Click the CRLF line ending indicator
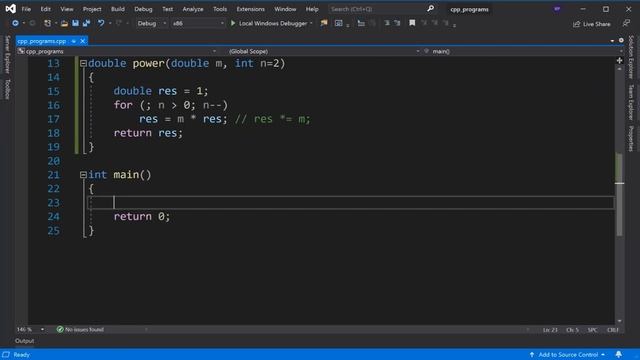The width and height of the screenshot is (640, 360). pyautogui.click(x=613, y=329)
